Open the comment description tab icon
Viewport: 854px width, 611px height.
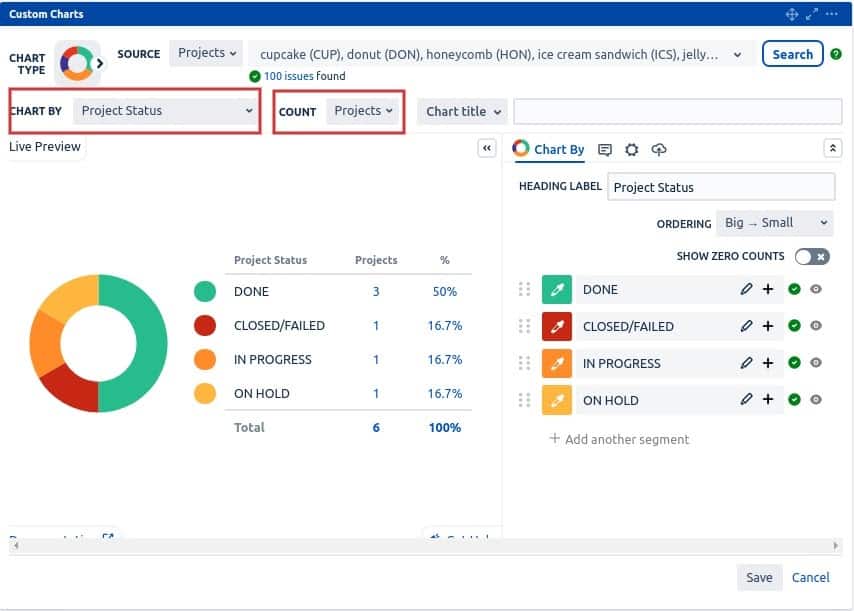(605, 150)
